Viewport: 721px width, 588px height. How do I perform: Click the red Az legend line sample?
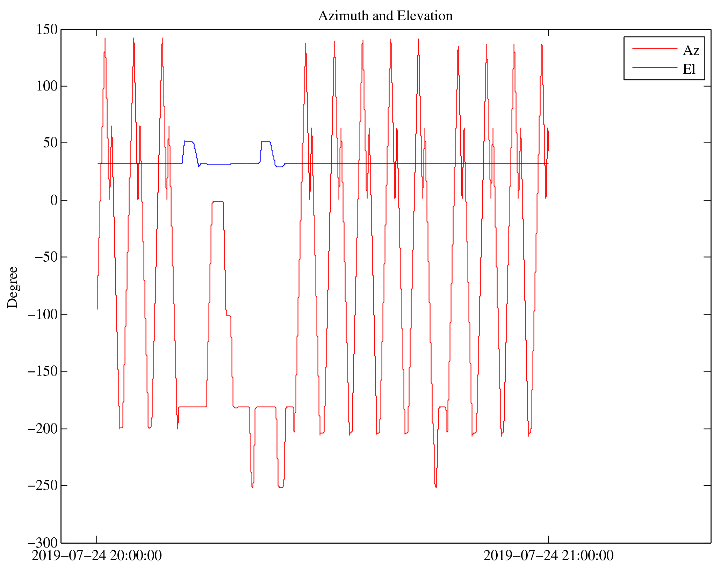pyautogui.click(x=655, y=48)
